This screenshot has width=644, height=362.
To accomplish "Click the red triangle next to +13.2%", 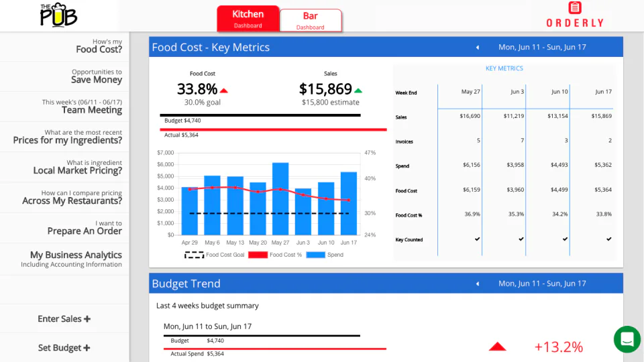I will 497,347.
